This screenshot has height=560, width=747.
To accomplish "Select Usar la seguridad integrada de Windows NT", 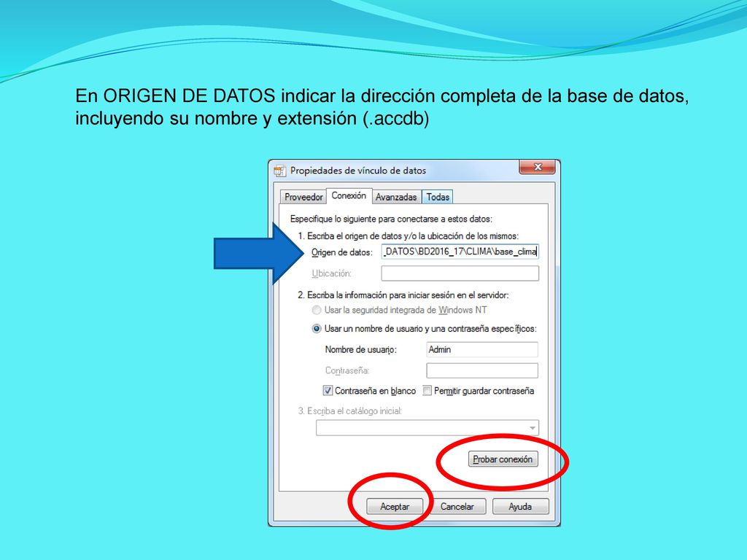I will (317, 311).
